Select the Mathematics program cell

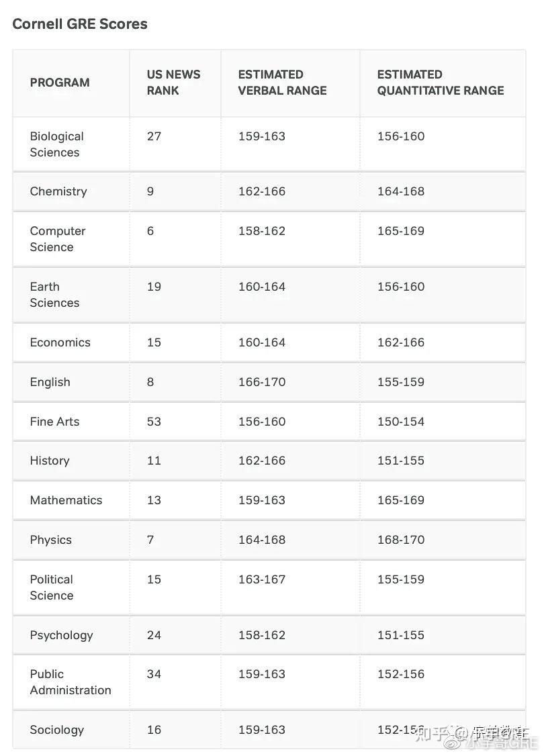pos(66,500)
